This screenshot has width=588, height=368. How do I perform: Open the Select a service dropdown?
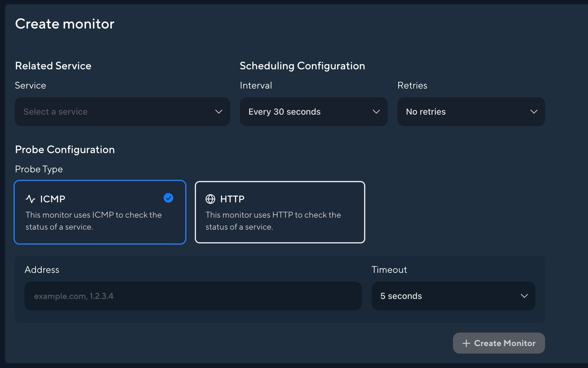coord(122,112)
